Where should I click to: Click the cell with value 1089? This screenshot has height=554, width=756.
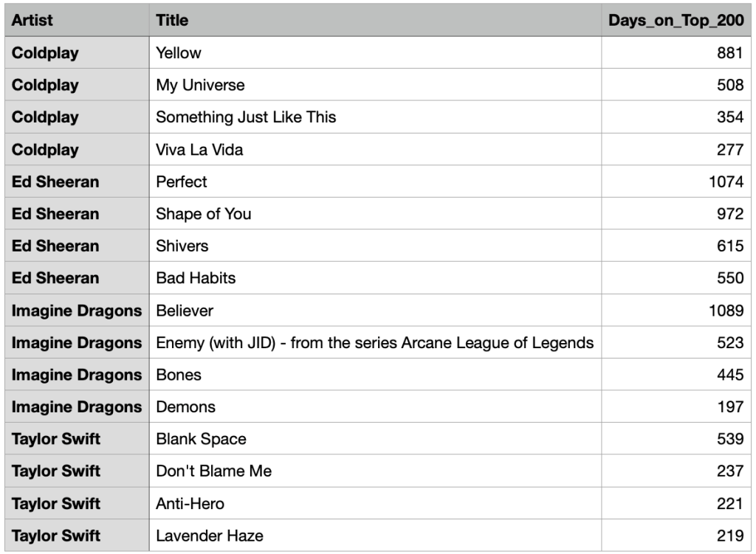pyautogui.click(x=726, y=311)
